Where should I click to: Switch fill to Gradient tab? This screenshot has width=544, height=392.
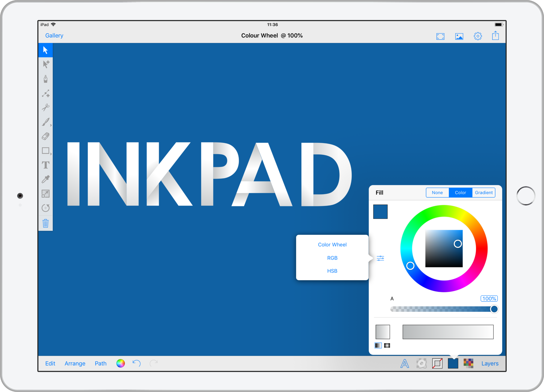tap(484, 193)
